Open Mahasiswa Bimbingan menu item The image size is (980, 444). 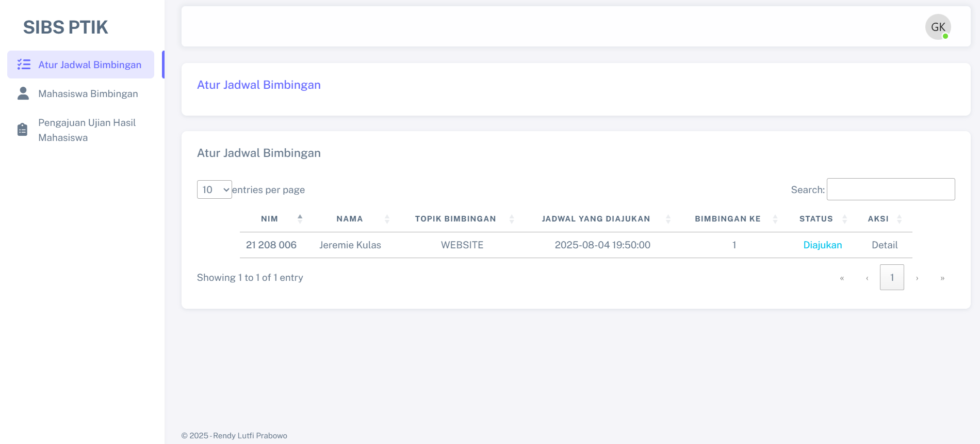[x=80, y=93]
